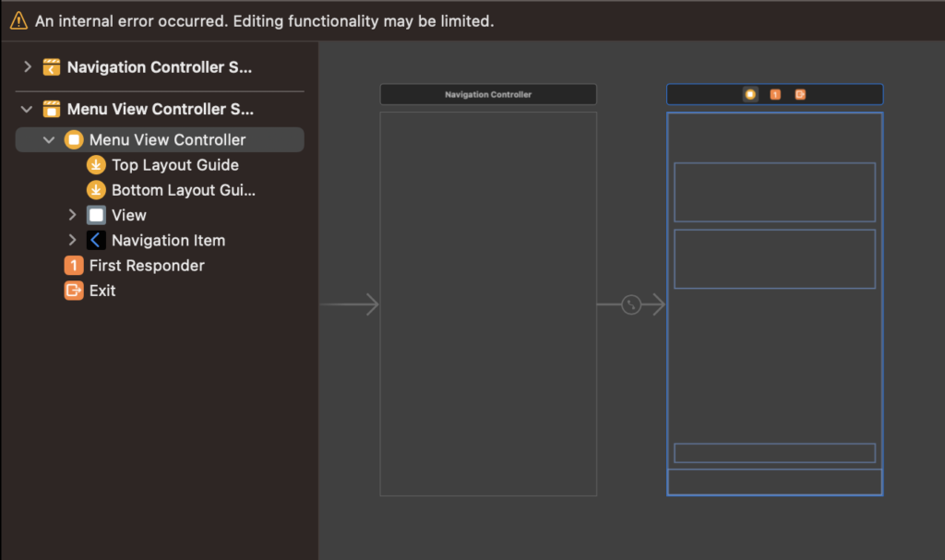Screen dimensions: 945x560
Task: Select the View row label
Action: tap(129, 215)
